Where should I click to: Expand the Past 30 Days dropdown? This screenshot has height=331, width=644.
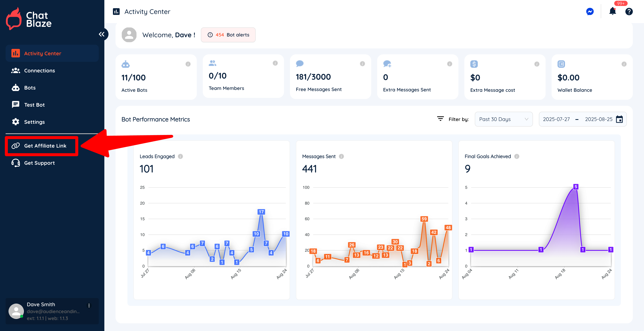pos(503,119)
